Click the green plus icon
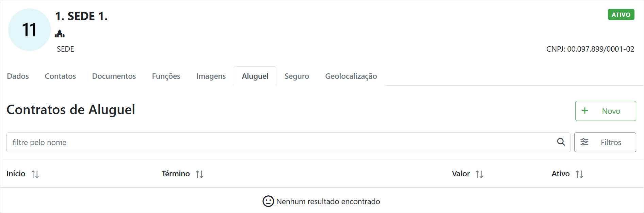 point(585,111)
